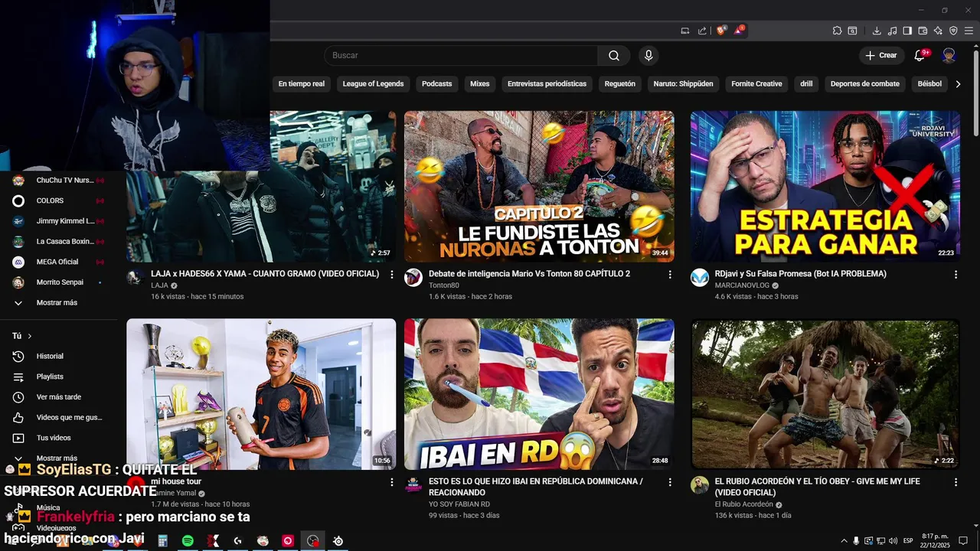The width and height of the screenshot is (980, 551).
Task: Click the Buscar search field
Action: 461,55
